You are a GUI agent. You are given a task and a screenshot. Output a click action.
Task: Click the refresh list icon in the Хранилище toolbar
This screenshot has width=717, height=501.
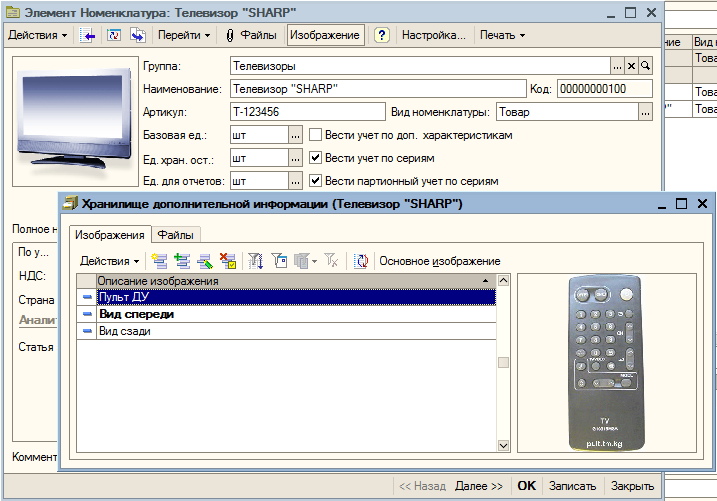[x=361, y=261]
